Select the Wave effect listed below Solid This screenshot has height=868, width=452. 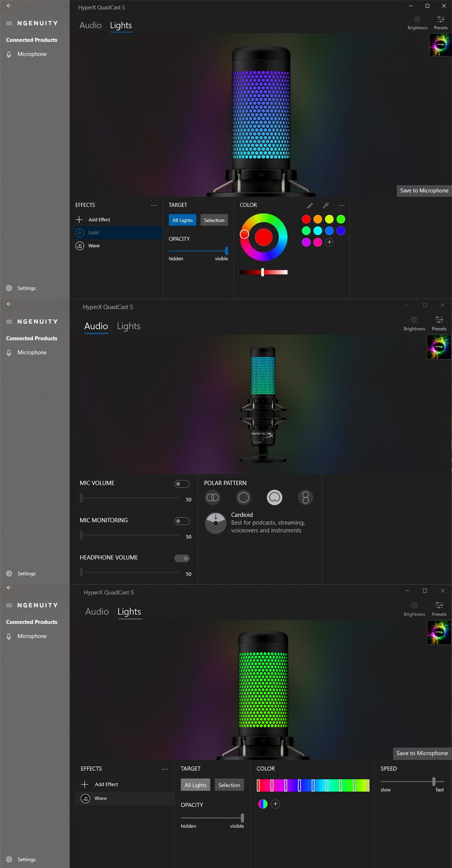pyautogui.click(x=118, y=246)
